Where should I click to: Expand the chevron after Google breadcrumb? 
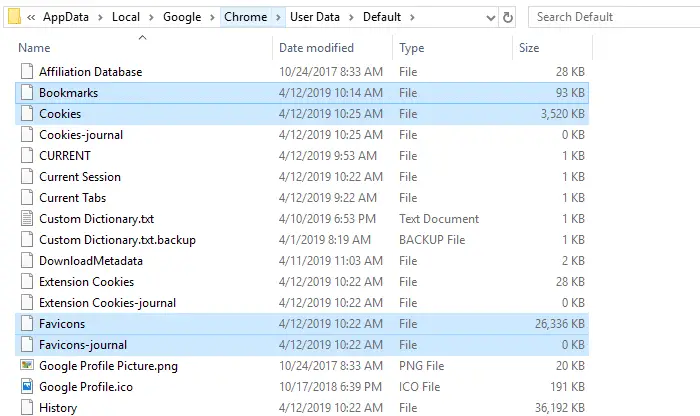coord(212,17)
